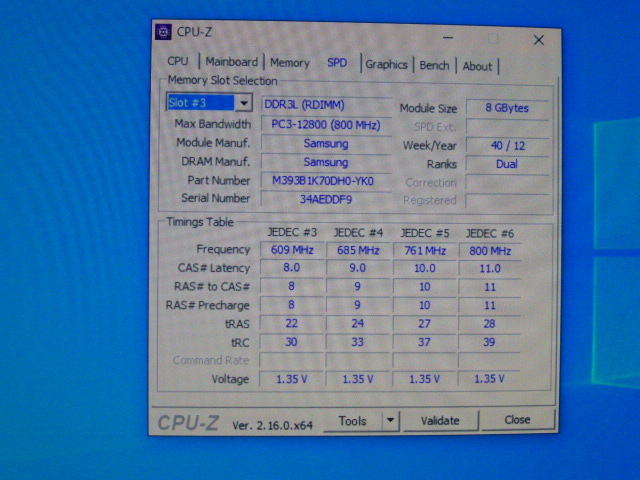Switch to the Memory tab
The width and height of the screenshot is (640, 480).
290,63
